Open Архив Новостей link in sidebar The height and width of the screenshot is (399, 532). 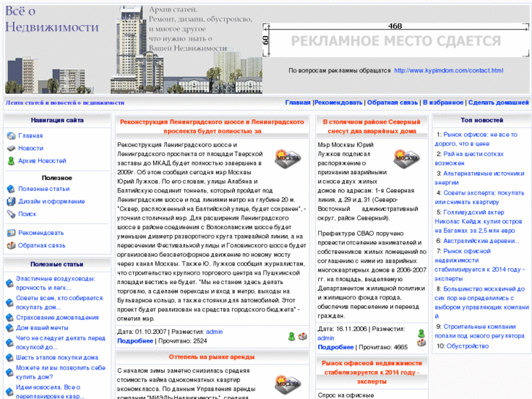[x=42, y=161]
